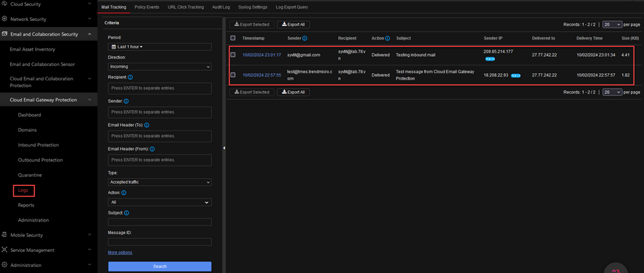Open the Action All dropdown
The image size is (644, 273).
(160, 202)
